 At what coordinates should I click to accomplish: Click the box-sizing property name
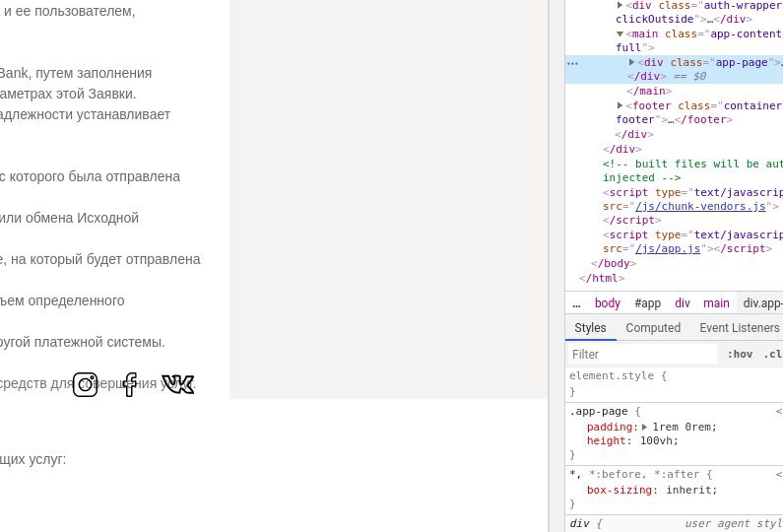tap(620, 490)
